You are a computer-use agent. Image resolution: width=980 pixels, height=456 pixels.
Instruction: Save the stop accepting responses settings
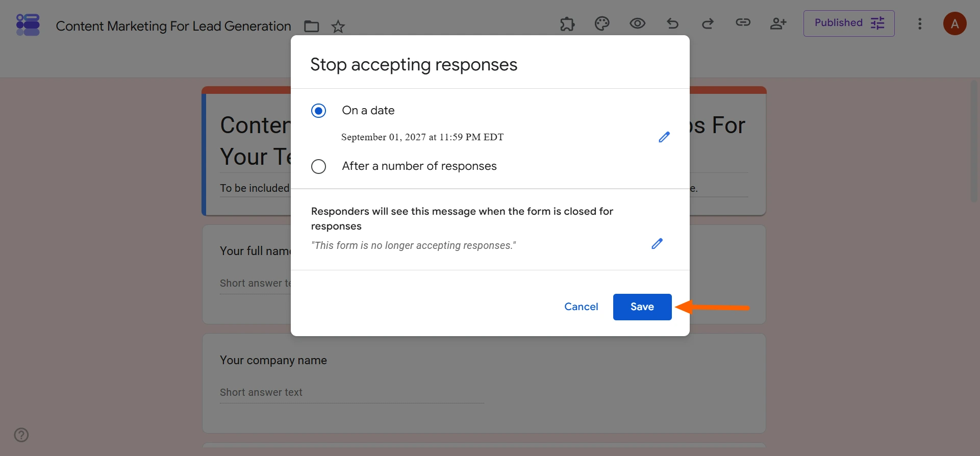[642, 307]
